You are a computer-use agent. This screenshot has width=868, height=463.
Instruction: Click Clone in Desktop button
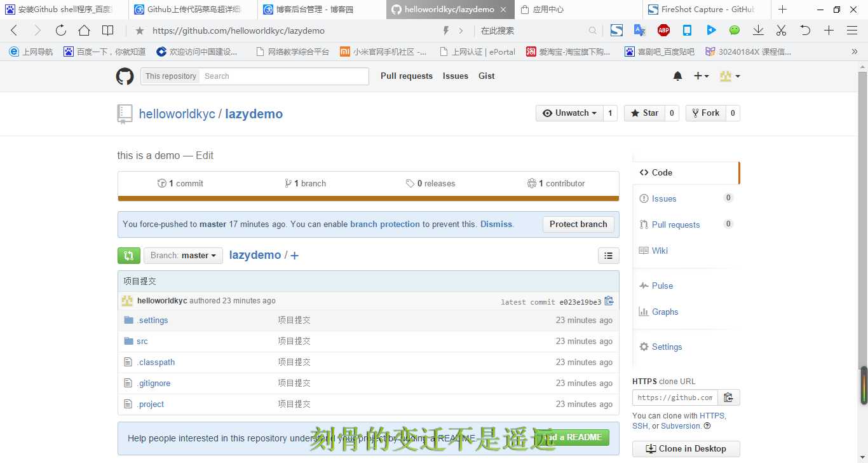click(686, 449)
